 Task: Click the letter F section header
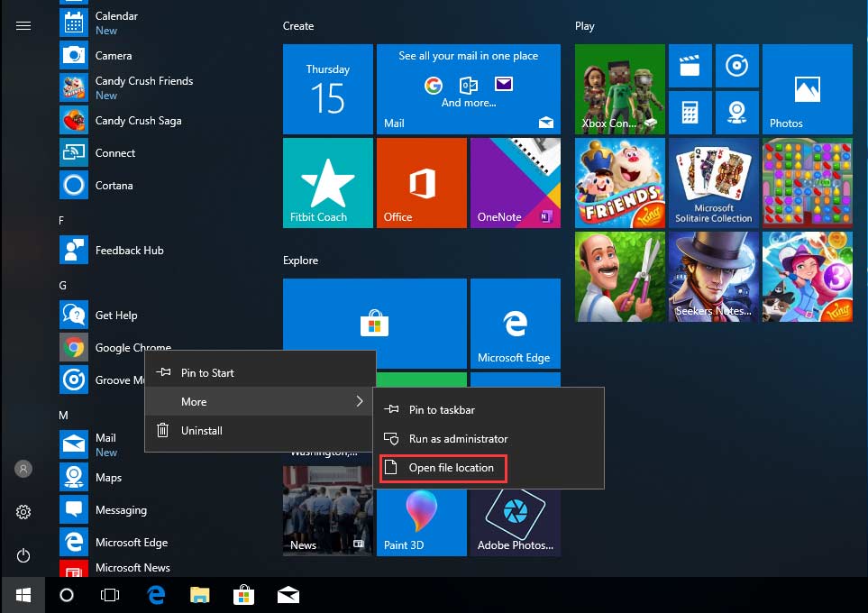[61, 220]
